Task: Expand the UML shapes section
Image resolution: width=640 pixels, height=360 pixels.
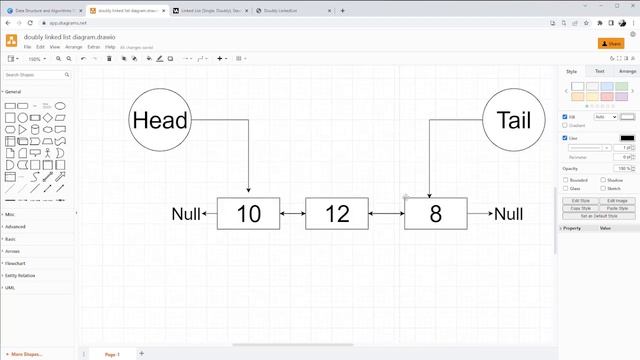Action: click(x=9, y=288)
